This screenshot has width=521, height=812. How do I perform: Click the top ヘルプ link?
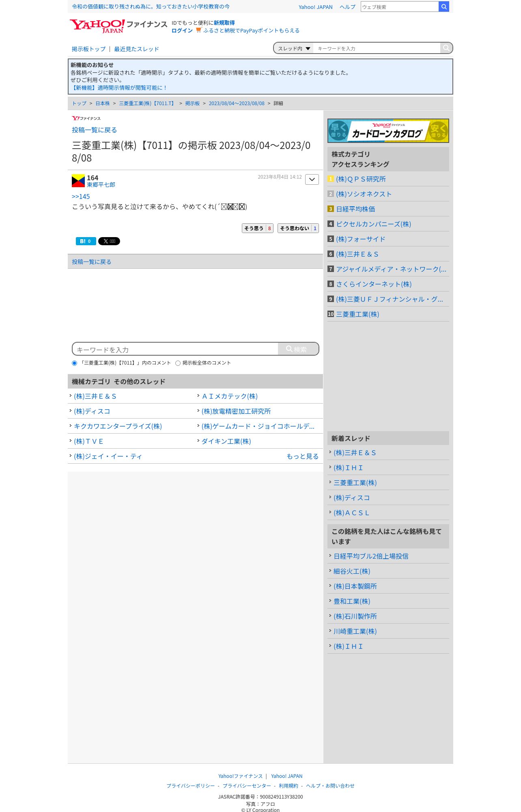click(x=347, y=7)
